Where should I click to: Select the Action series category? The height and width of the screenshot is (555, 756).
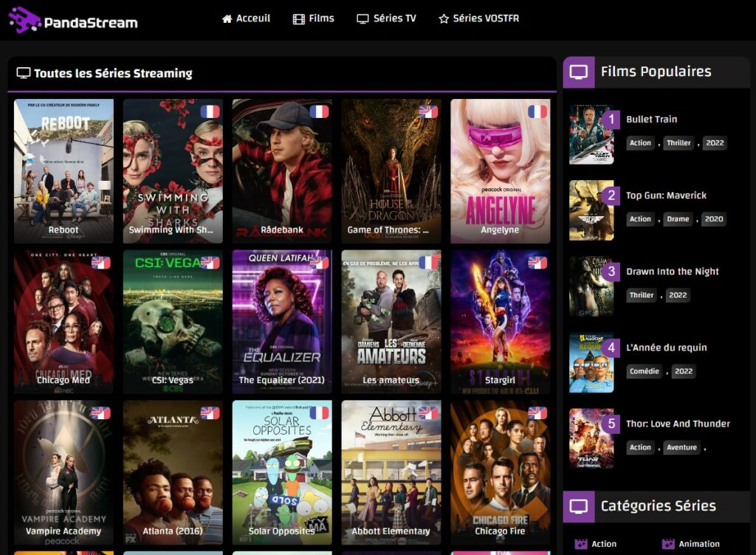click(596, 544)
